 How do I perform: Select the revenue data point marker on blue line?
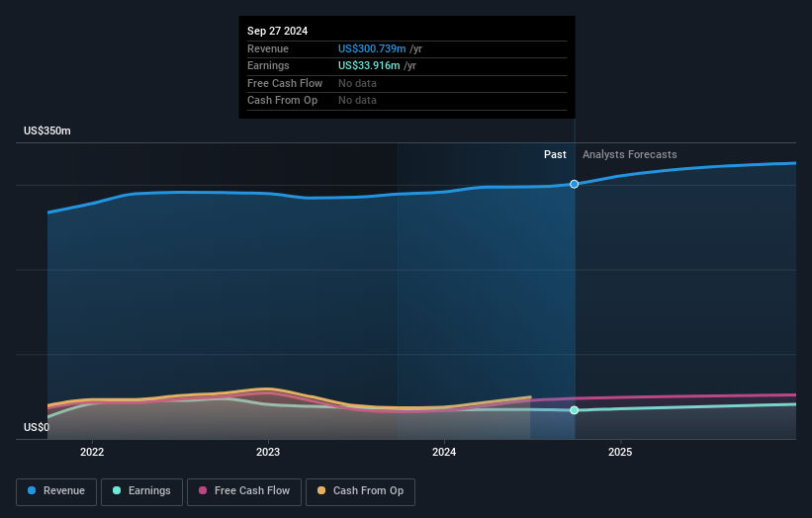575,184
